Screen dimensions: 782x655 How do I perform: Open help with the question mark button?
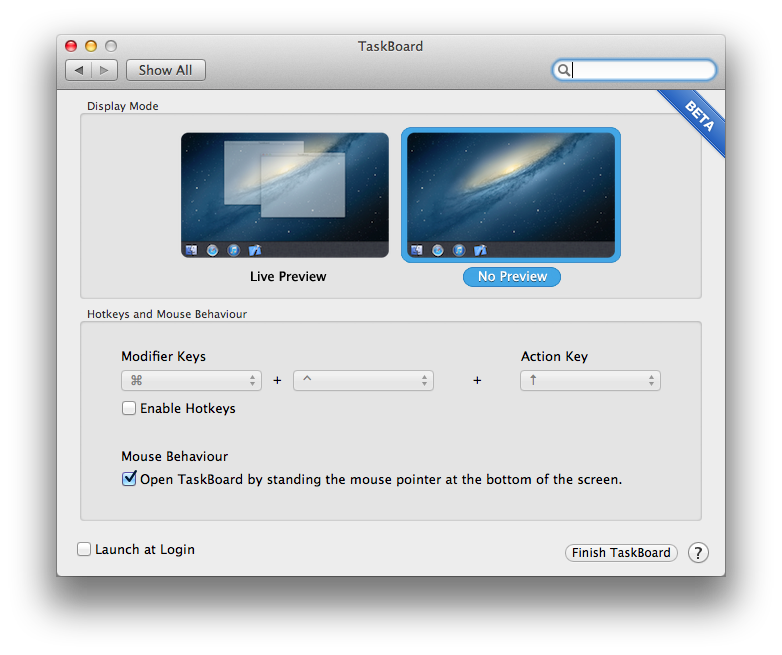698,553
